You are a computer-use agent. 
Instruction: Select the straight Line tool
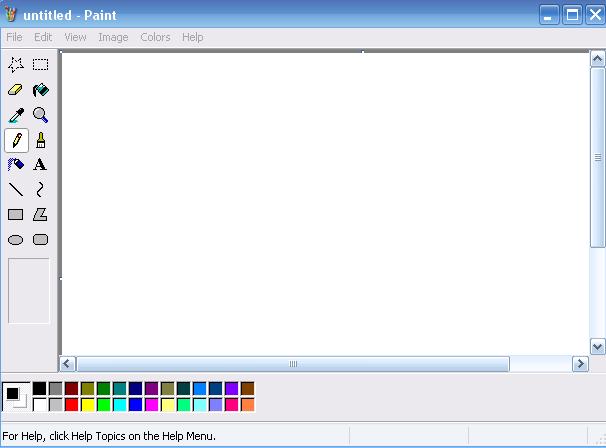click(16, 190)
